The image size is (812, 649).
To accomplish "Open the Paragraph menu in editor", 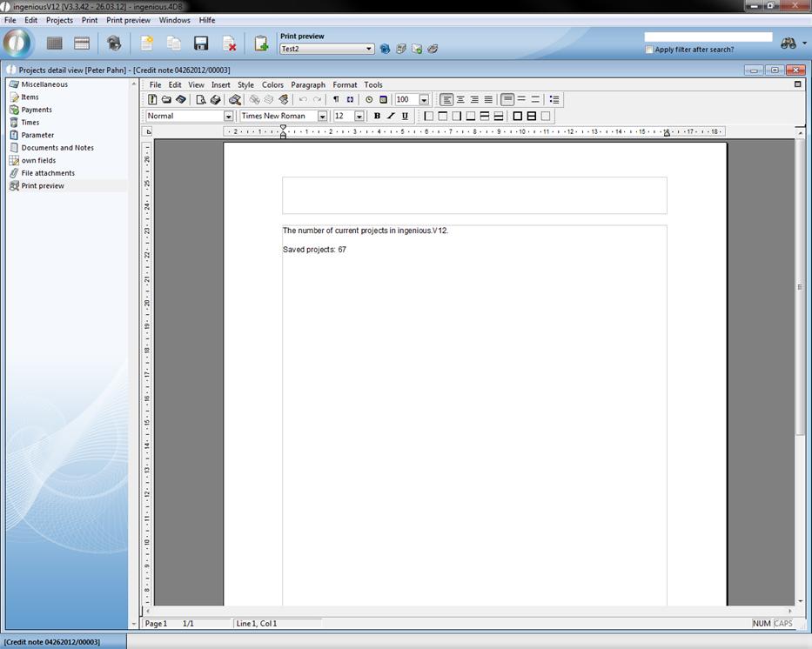I will click(307, 85).
